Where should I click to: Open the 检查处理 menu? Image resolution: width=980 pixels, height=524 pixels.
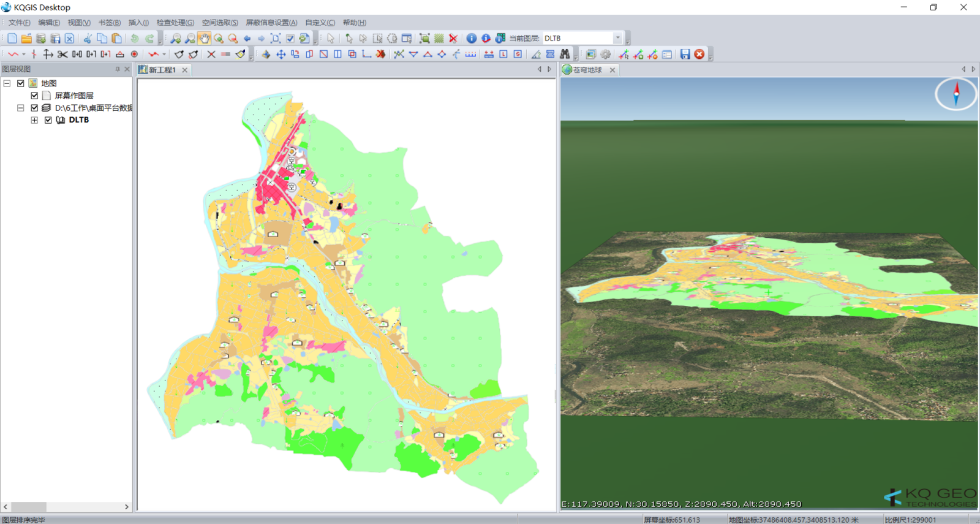[x=175, y=23]
